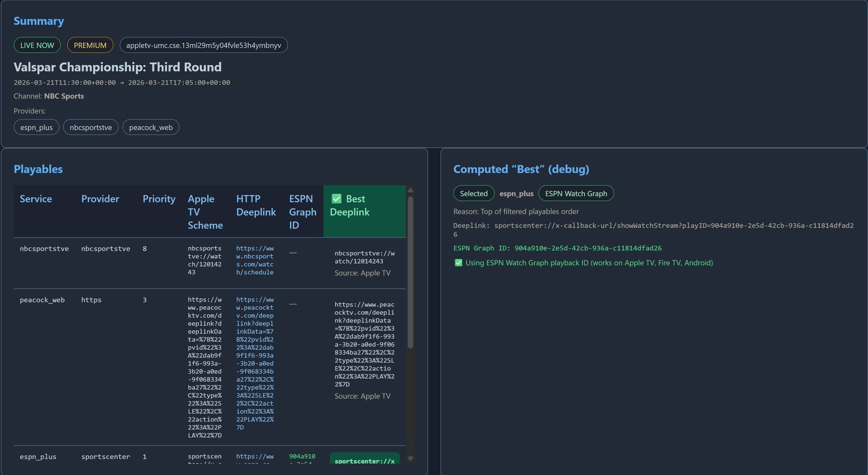Viewport: 868px width, 475px height.
Task: Click the Priority column header
Action: coord(159,199)
